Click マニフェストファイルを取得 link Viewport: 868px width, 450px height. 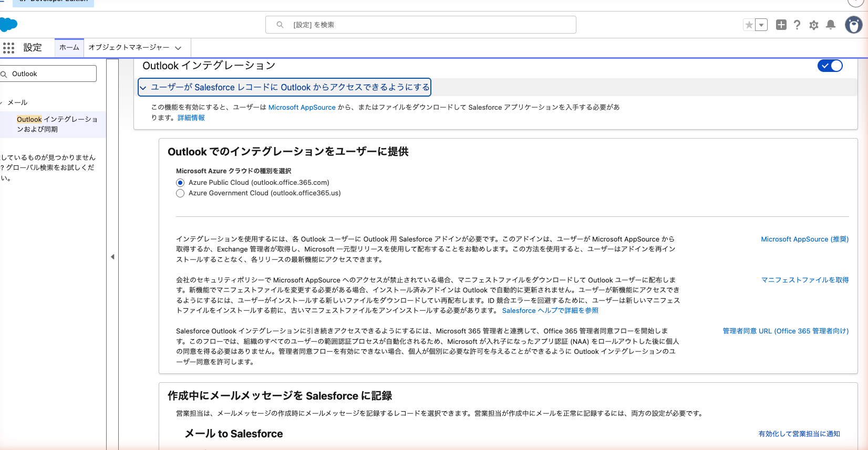click(805, 280)
